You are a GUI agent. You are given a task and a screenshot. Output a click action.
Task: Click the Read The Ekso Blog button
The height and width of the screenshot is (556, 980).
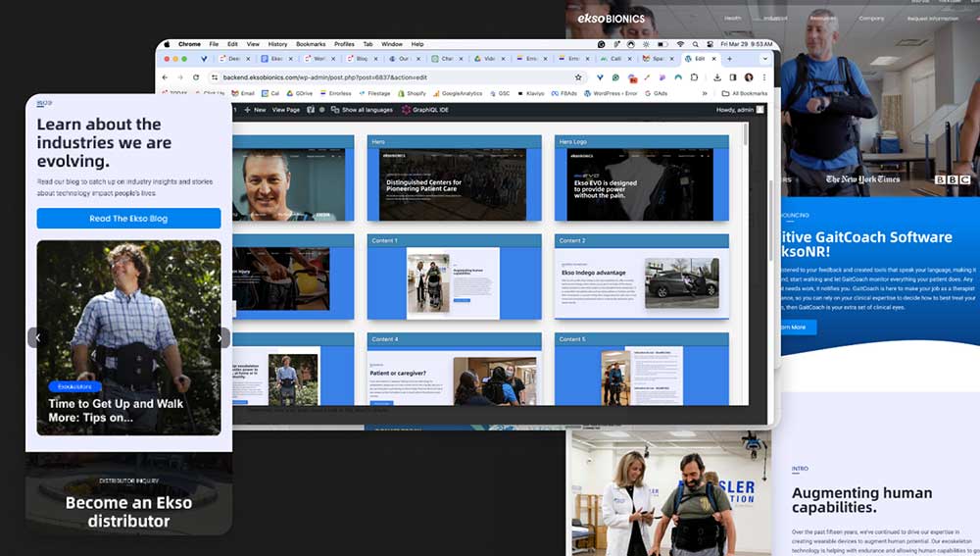click(128, 219)
